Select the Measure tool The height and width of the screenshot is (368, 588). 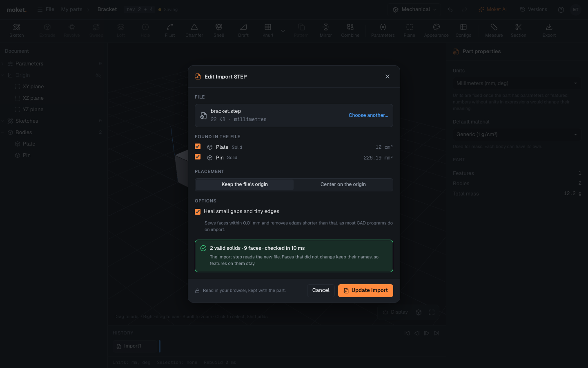[494, 30]
